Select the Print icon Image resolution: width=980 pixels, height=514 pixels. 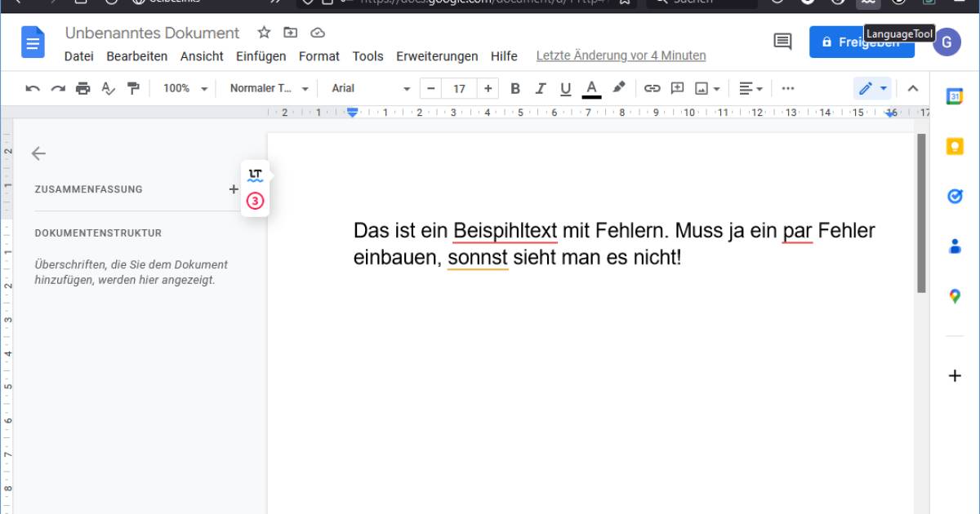tap(82, 88)
